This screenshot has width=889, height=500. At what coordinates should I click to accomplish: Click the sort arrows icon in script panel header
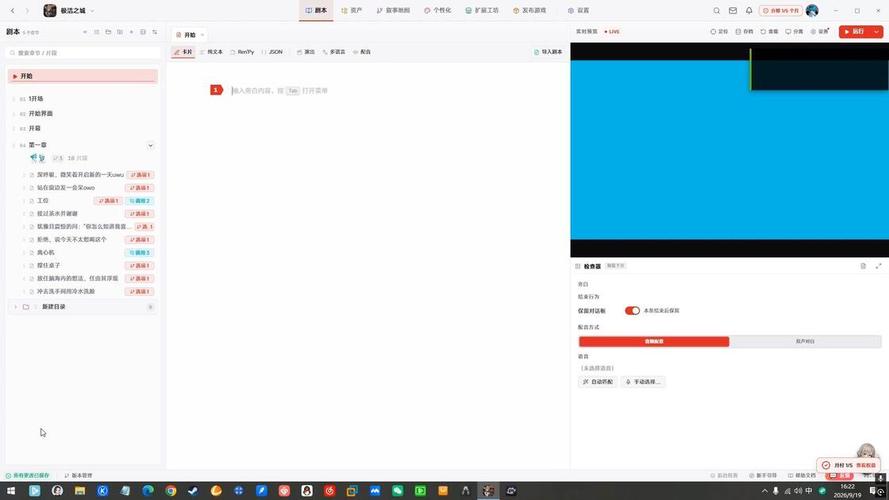tap(155, 32)
